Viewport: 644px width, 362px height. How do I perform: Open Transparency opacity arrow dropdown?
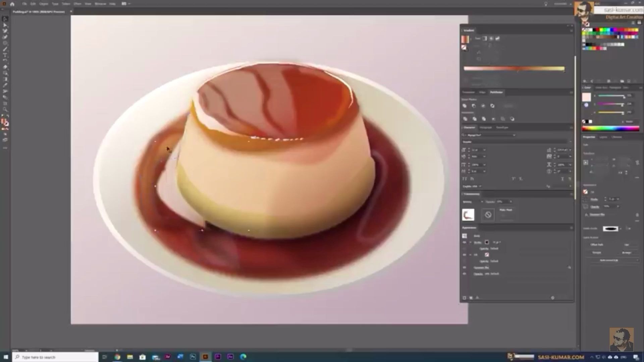(511, 202)
